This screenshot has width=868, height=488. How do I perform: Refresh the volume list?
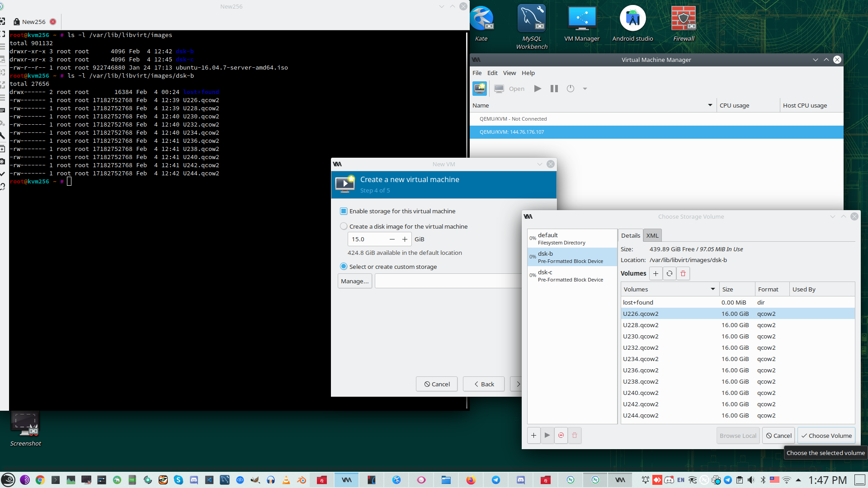click(670, 273)
